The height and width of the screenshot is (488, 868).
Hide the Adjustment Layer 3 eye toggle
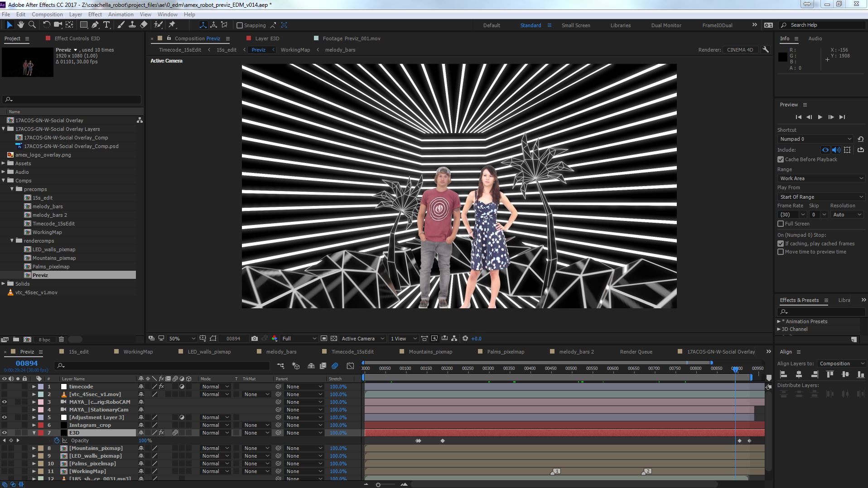[x=5, y=417]
